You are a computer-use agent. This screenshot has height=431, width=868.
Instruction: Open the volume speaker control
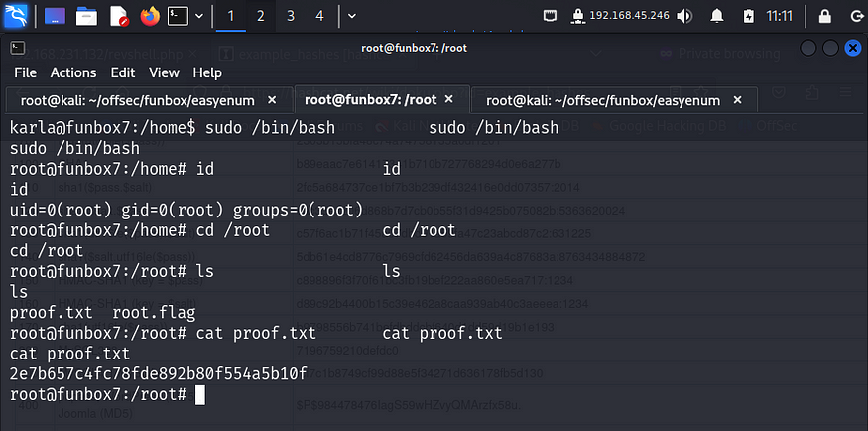[684, 16]
